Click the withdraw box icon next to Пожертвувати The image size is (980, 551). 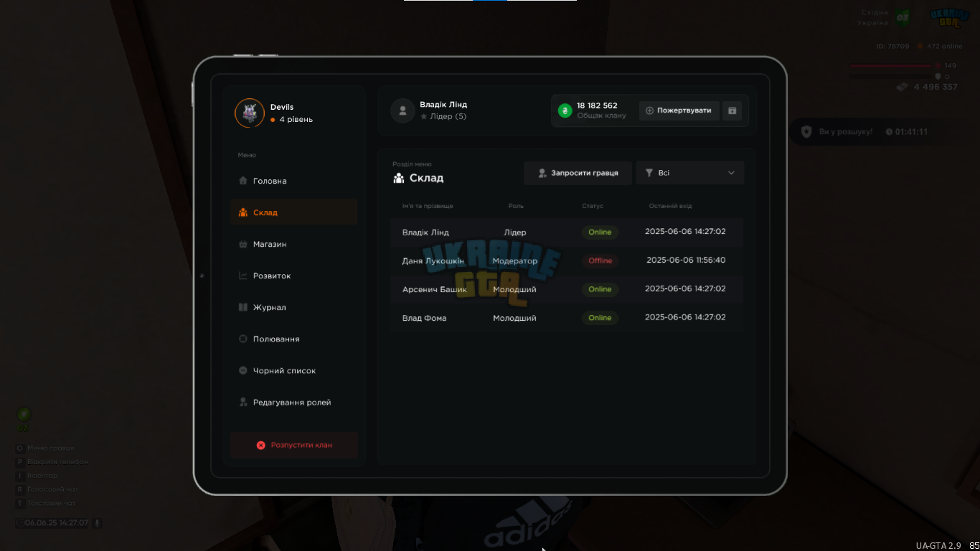(732, 110)
